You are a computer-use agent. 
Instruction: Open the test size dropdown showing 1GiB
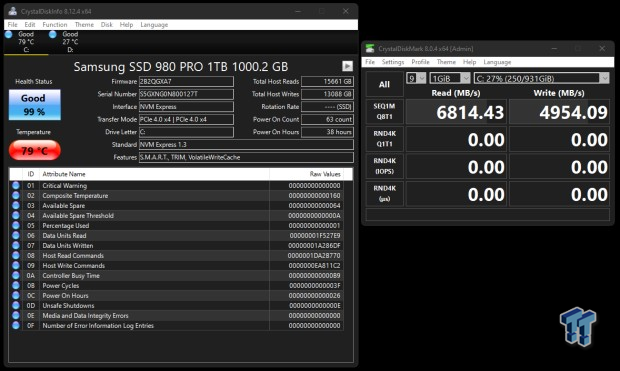[450, 78]
